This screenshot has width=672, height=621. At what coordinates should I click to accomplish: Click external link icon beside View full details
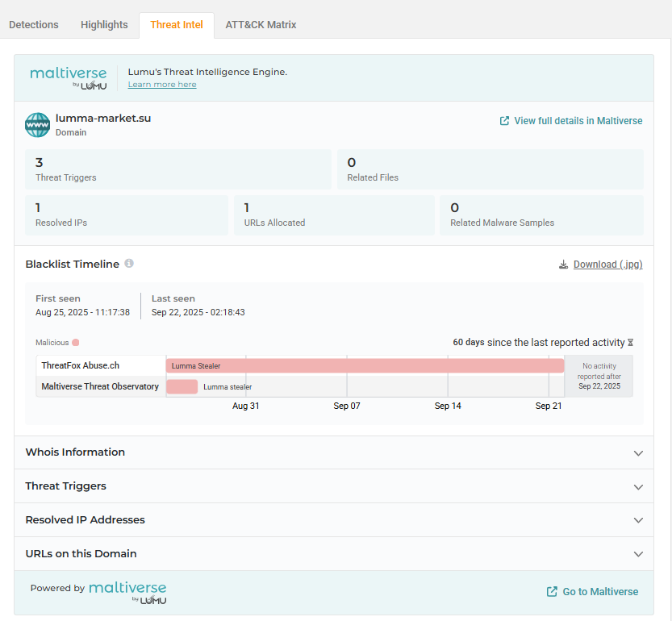(x=504, y=121)
